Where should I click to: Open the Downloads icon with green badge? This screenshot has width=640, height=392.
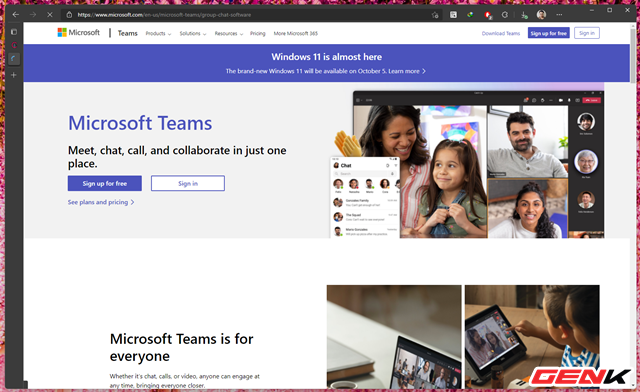524,15
